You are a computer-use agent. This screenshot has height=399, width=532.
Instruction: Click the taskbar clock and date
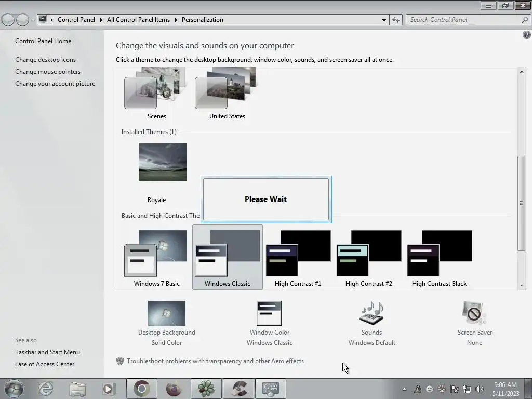(506, 389)
